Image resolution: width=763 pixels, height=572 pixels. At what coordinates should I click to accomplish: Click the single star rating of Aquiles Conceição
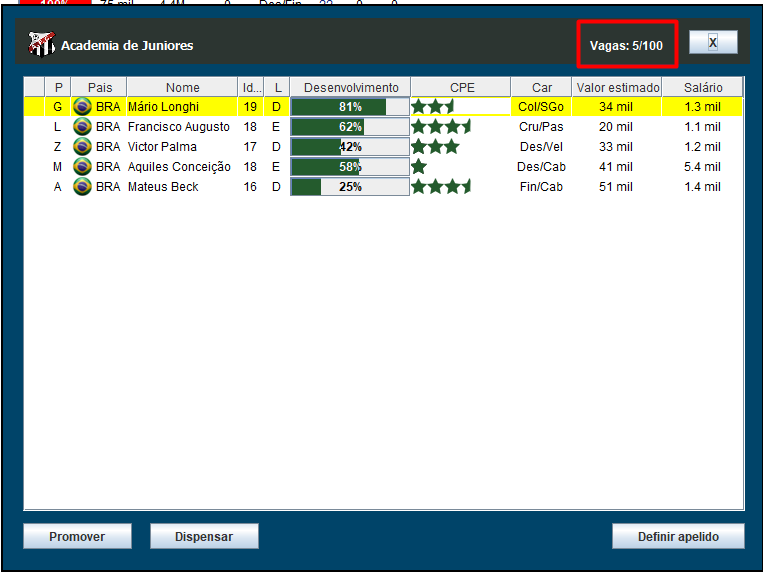[419, 167]
